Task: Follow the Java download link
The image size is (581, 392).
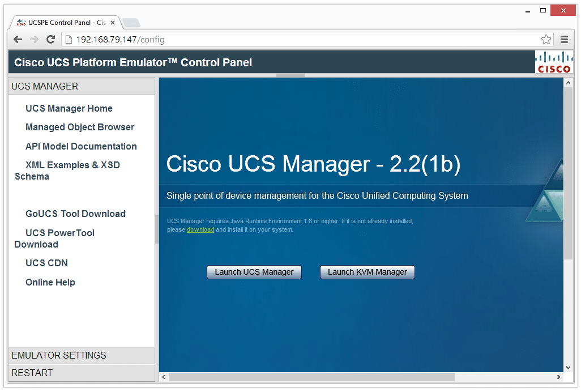Action: [x=200, y=230]
